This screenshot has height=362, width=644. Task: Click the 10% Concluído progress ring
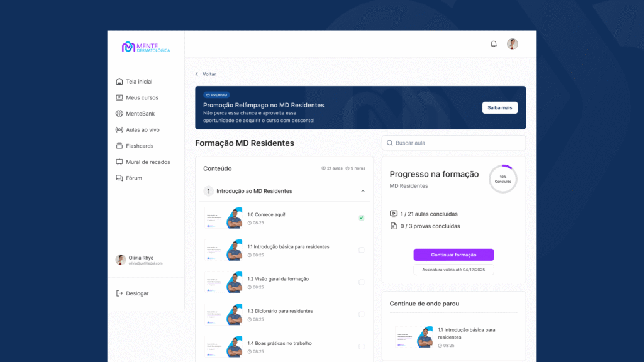coord(503,179)
